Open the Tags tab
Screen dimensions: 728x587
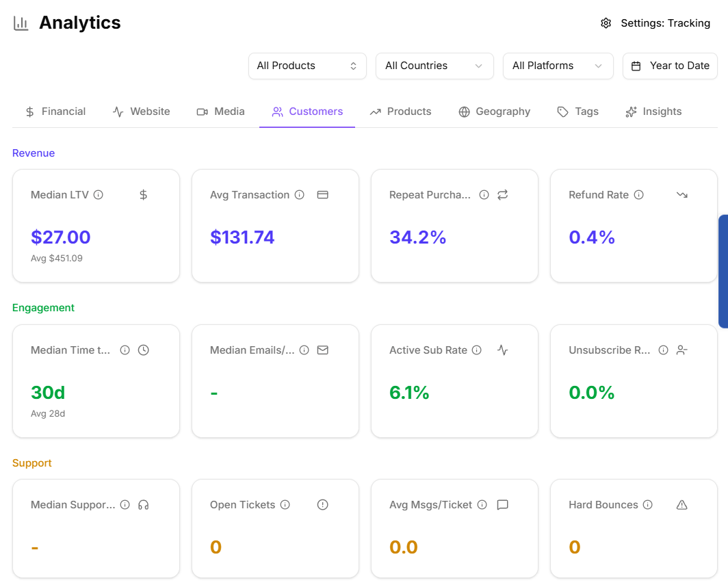click(577, 112)
